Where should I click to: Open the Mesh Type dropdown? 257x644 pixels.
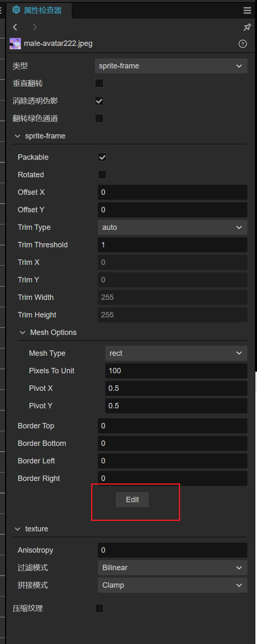tap(176, 353)
